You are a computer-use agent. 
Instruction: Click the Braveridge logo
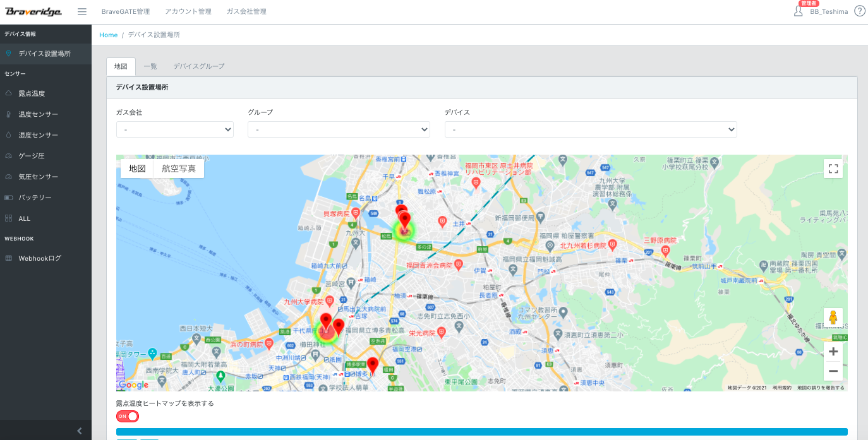34,11
